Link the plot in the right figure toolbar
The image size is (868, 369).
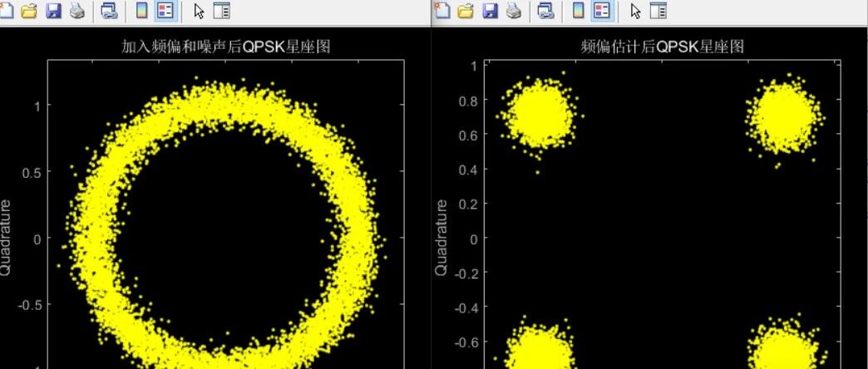click(x=546, y=11)
